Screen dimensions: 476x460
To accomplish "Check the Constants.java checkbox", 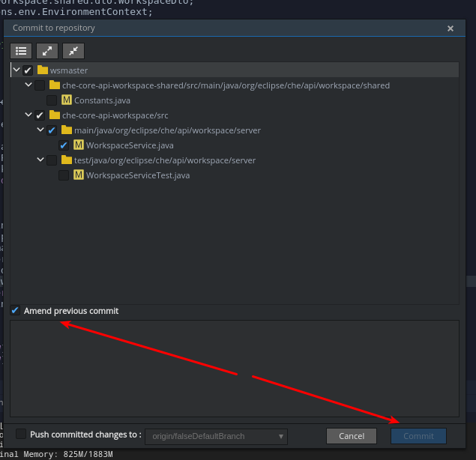I will (x=52, y=100).
